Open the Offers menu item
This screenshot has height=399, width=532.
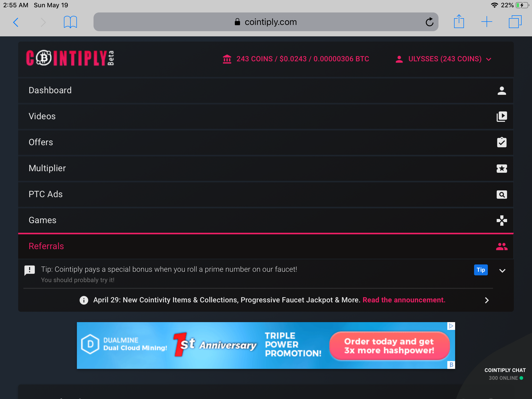tap(266, 142)
